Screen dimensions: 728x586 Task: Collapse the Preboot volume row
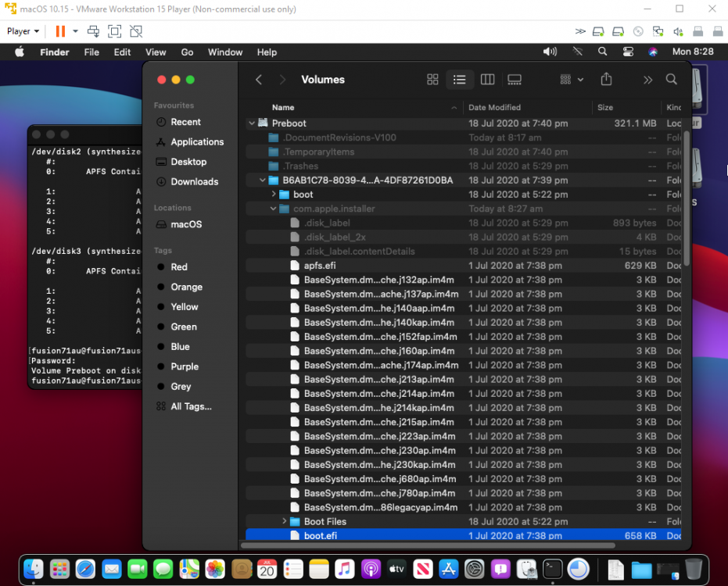pos(252,123)
